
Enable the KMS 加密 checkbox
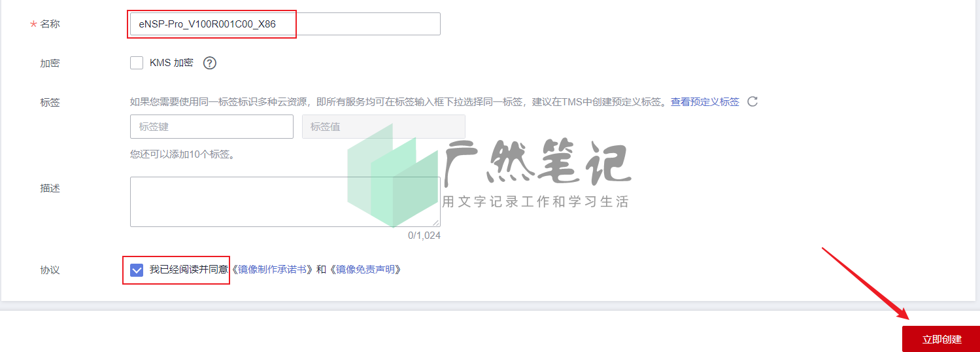pyautogui.click(x=137, y=63)
